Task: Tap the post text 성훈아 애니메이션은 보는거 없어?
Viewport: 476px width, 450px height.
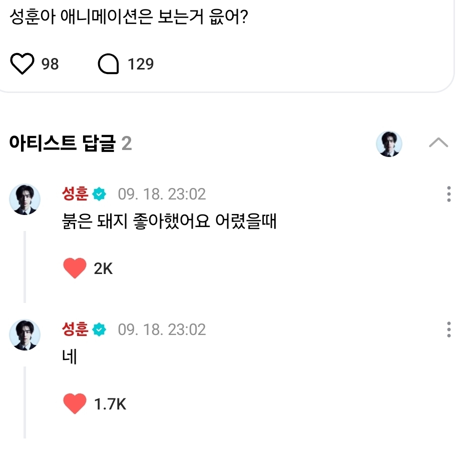Action: tap(129, 19)
